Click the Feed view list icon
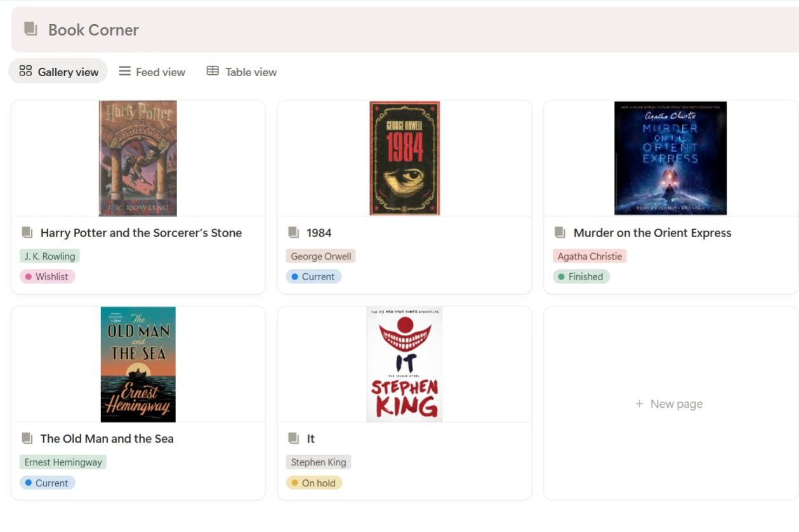The width and height of the screenshot is (799, 532). click(125, 71)
